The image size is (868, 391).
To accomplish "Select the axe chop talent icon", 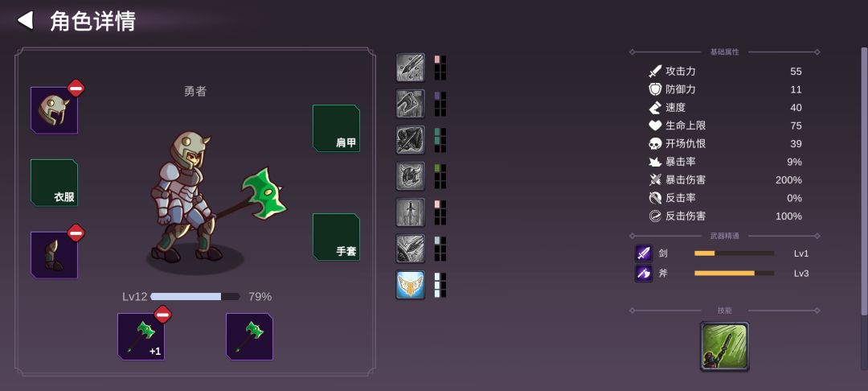I will point(410,104).
